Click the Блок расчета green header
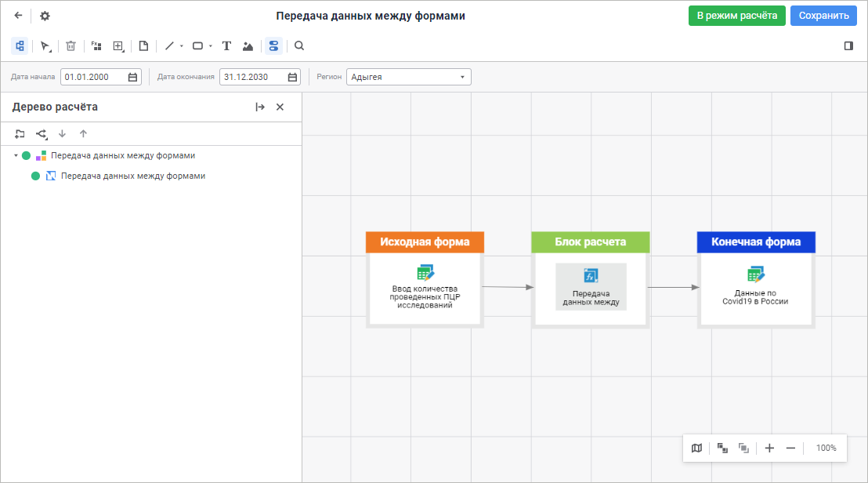Image resolution: width=868 pixels, height=483 pixels. tap(590, 242)
